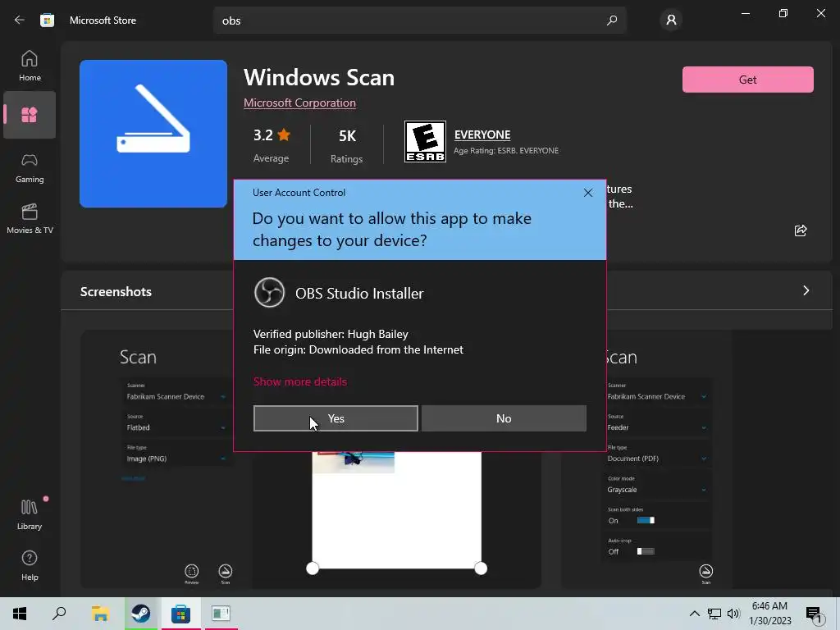Minimize the Microsoft Store window

click(745, 13)
